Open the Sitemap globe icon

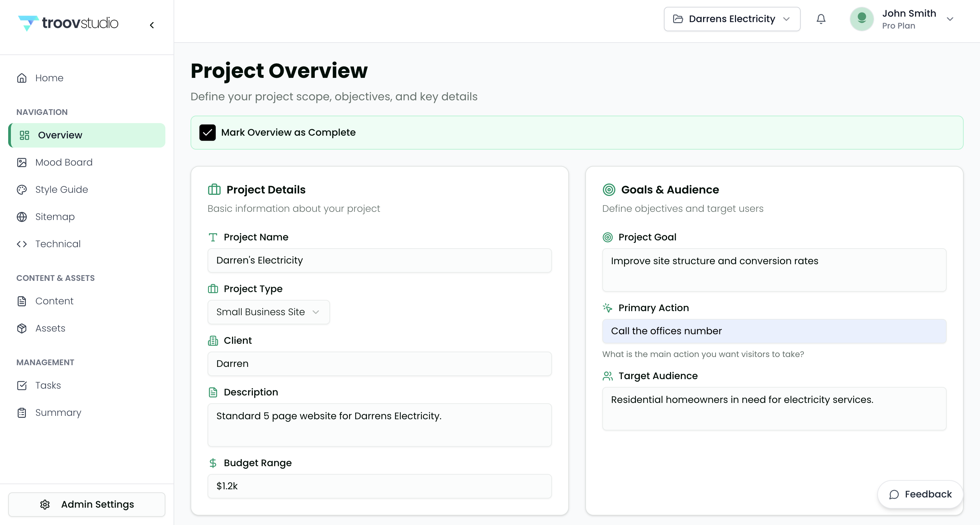[22, 217]
